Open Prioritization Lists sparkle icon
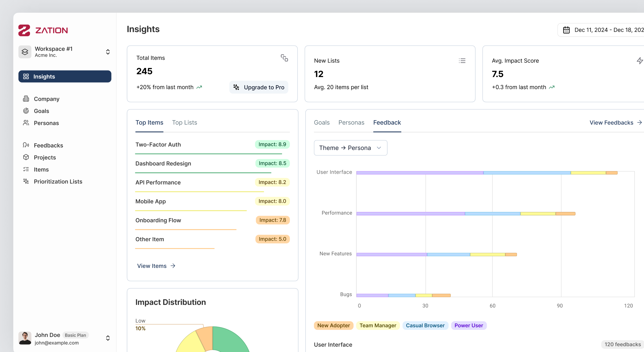This screenshot has width=644, height=352. pos(26,181)
